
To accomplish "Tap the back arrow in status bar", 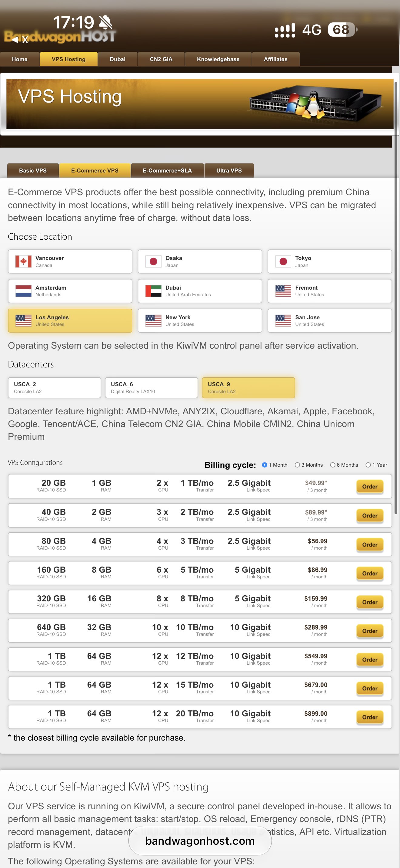I will 15,40.
